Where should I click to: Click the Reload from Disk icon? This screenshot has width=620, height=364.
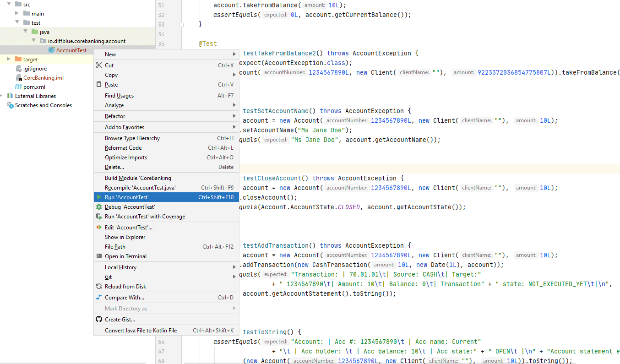98,287
